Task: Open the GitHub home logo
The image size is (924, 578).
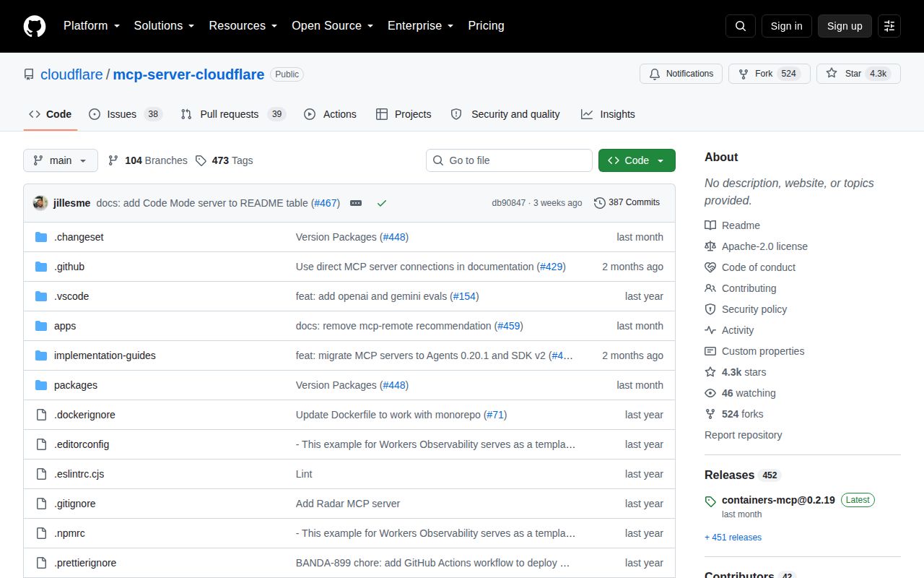Action: pos(35,26)
